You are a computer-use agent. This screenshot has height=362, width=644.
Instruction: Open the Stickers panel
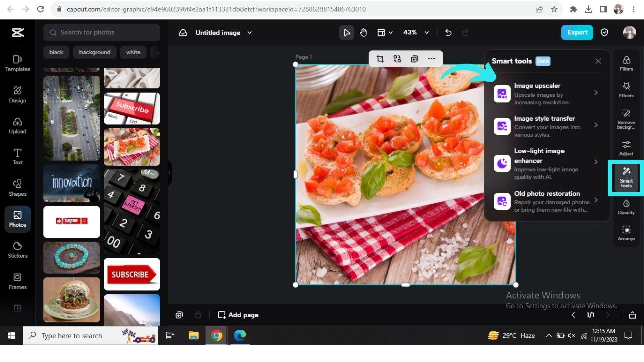(x=17, y=250)
